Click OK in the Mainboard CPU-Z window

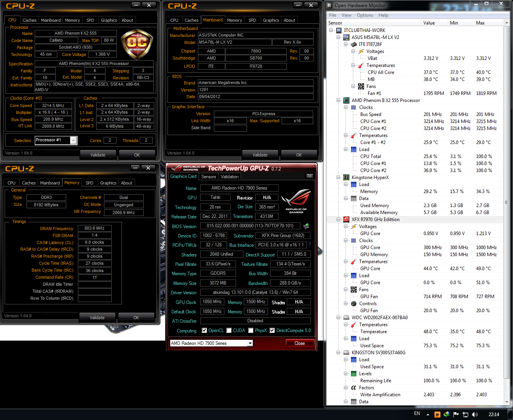[299, 155]
